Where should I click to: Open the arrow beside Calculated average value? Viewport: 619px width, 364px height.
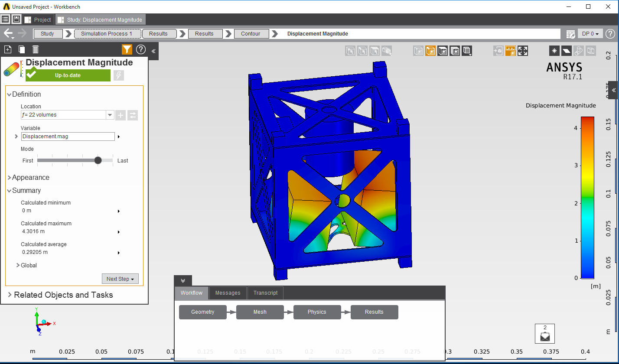(x=119, y=253)
